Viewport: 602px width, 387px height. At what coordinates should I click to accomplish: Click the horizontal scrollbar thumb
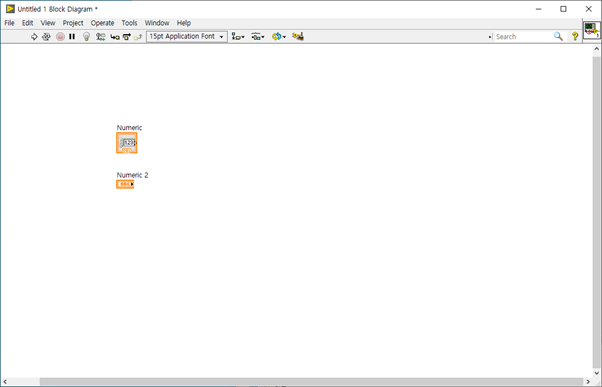[x=311, y=382]
